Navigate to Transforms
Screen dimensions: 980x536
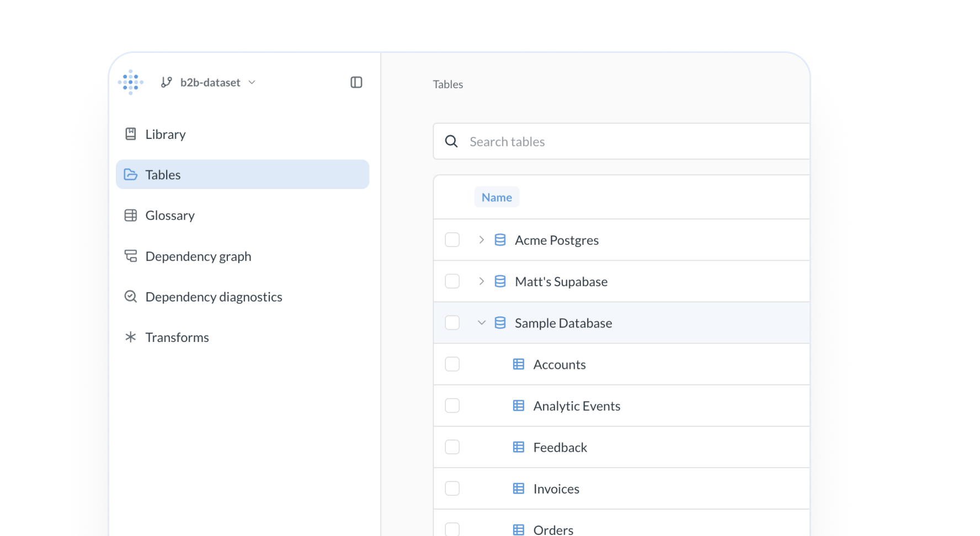coord(242,337)
